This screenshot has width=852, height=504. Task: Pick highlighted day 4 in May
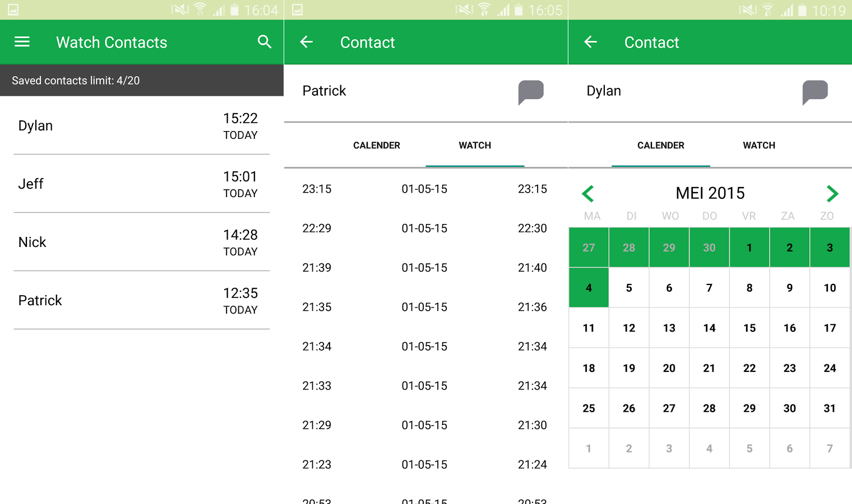tap(589, 288)
